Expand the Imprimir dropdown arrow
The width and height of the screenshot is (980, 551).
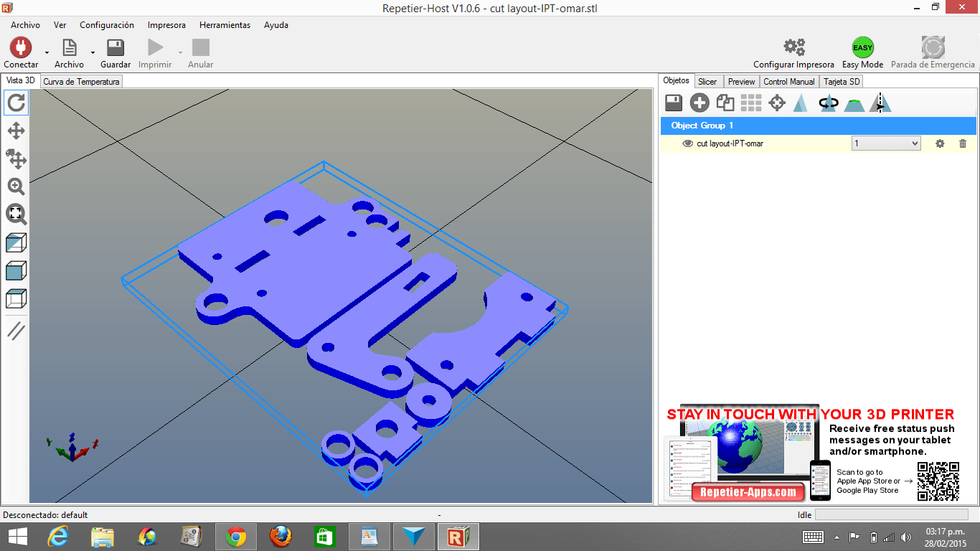tap(180, 52)
